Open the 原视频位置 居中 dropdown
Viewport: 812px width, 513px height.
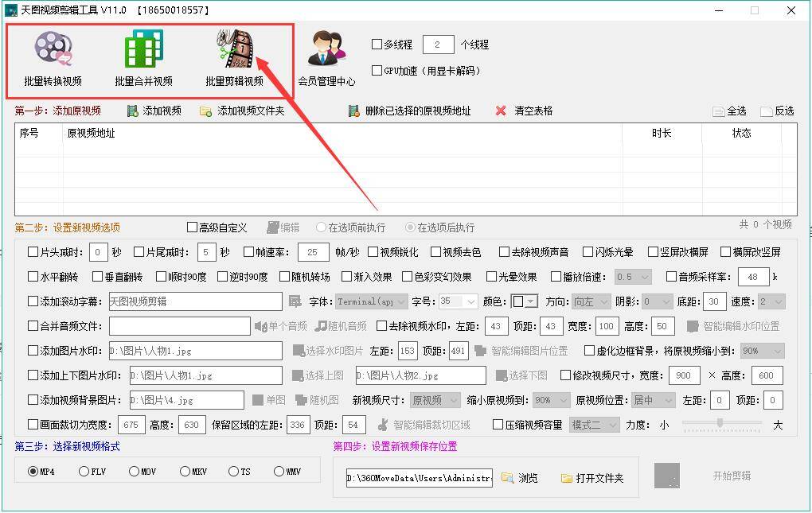click(x=654, y=400)
